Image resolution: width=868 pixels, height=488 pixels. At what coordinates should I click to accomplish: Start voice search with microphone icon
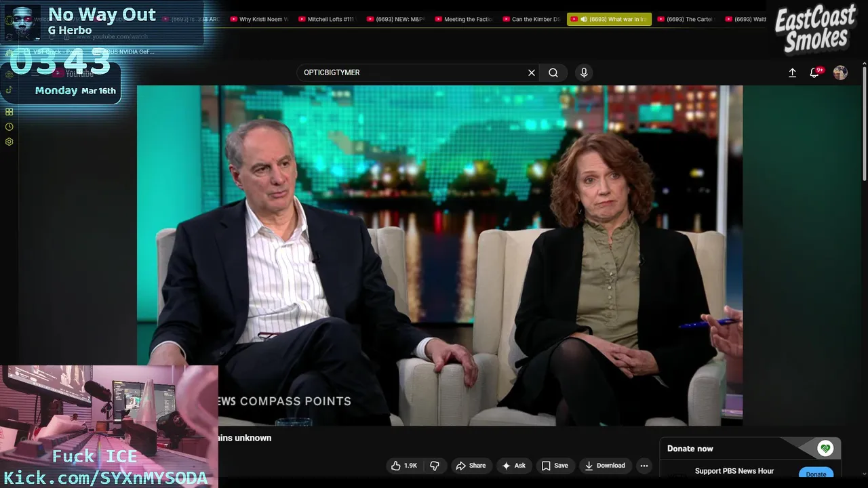pos(584,73)
